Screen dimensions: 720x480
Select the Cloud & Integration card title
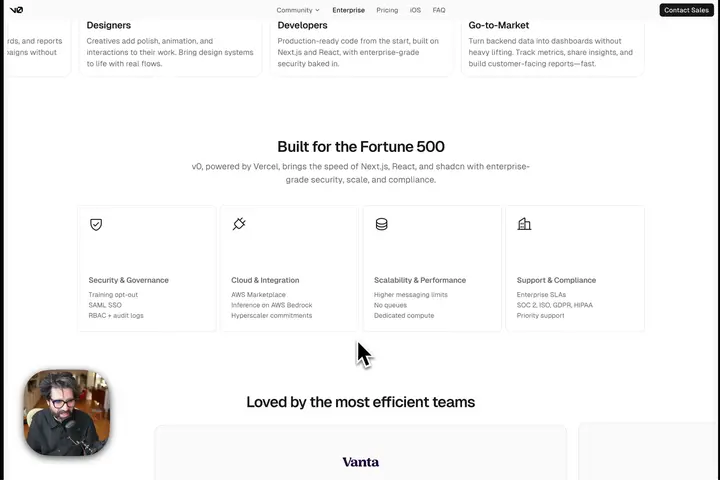[x=265, y=280]
